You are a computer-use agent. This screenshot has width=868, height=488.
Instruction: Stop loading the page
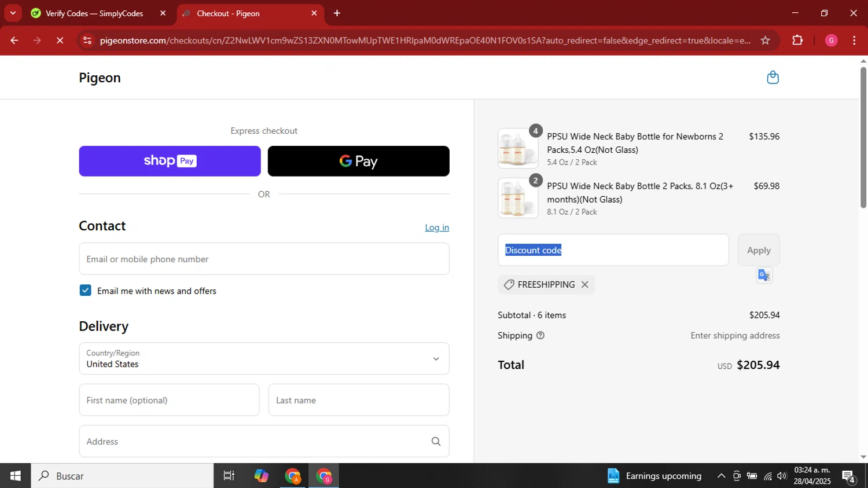60,41
